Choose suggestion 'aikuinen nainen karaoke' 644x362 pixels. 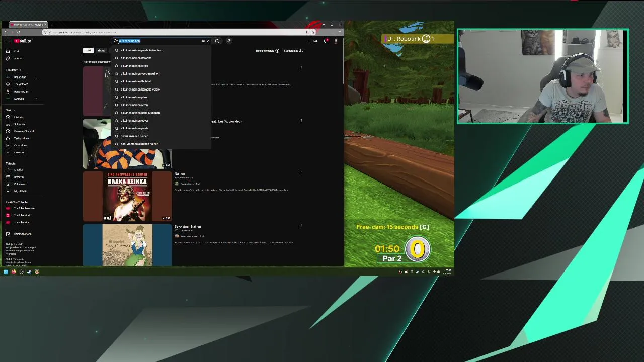tap(160, 58)
